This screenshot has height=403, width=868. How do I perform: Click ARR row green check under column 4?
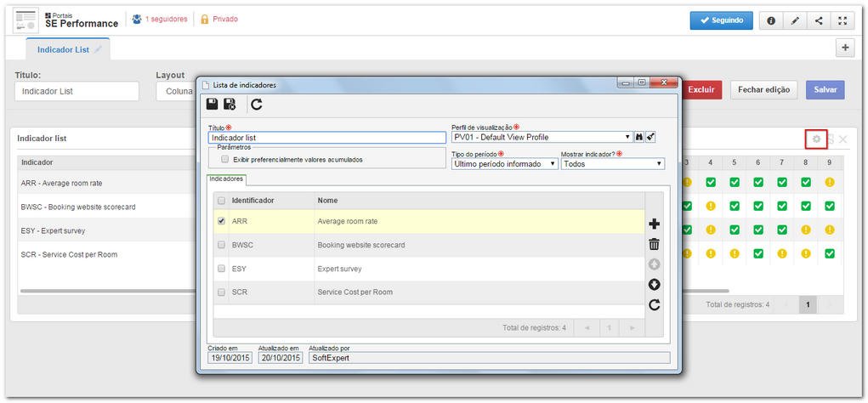coord(710,182)
